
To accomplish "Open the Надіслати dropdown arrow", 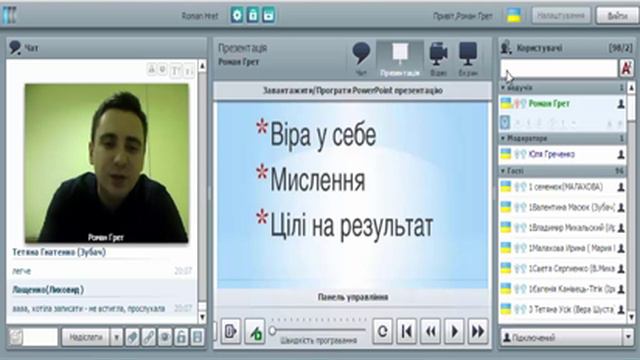I will (x=116, y=337).
